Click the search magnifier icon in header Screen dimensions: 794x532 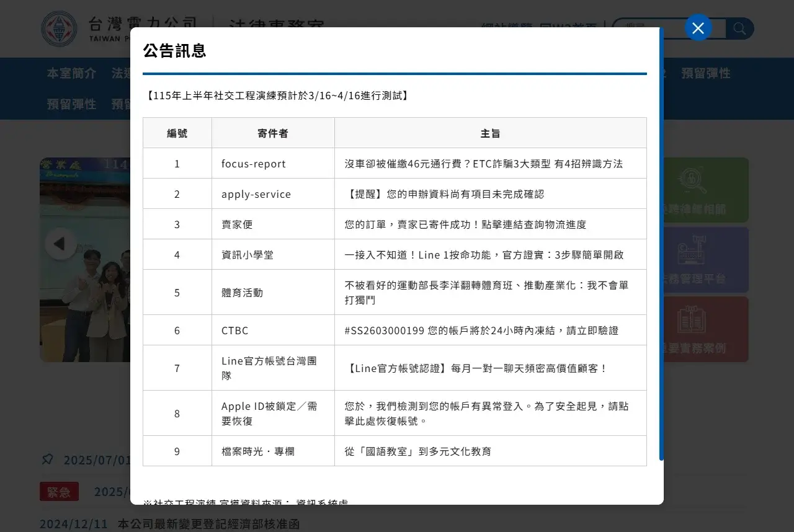pyautogui.click(x=739, y=29)
